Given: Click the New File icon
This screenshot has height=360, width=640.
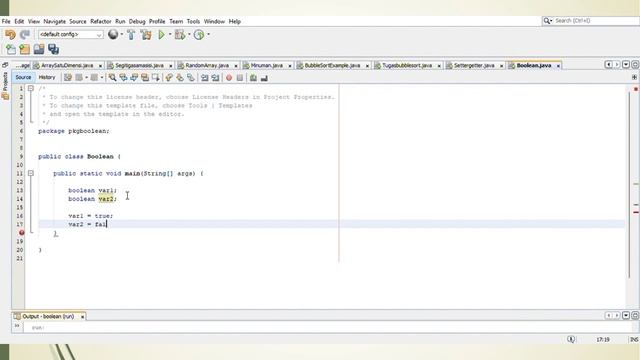Looking at the screenshot, I should click(11, 49).
